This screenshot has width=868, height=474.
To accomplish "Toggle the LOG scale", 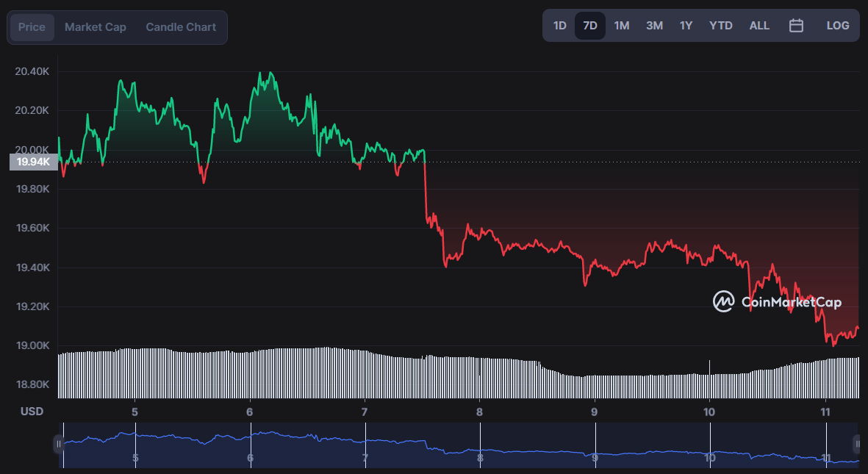I will (838, 26).
